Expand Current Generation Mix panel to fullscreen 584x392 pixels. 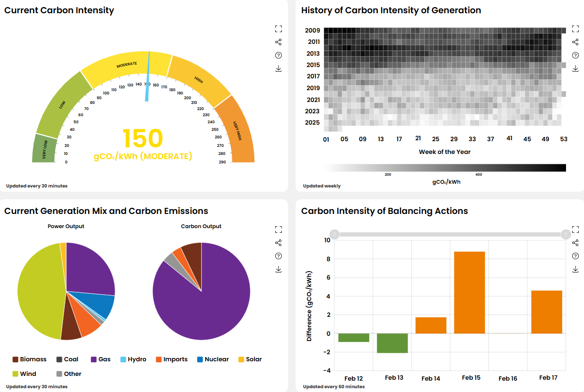(279, 230)
